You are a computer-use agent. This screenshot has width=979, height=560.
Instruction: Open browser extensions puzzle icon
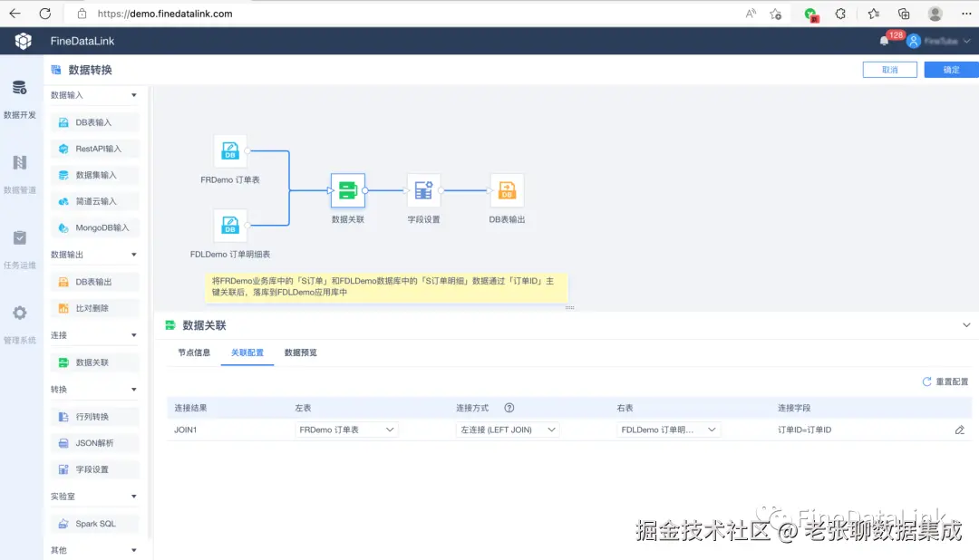pyautogui.click(x=840, y=13)
